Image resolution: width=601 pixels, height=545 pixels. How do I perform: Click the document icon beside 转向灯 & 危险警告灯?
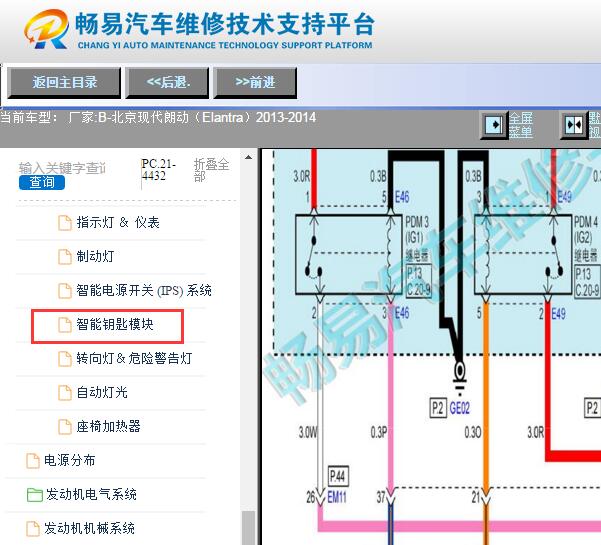(x=65, y=359)
